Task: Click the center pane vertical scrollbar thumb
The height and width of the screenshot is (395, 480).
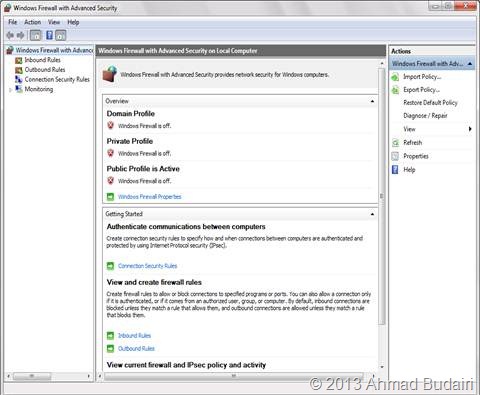Action: 382,196
